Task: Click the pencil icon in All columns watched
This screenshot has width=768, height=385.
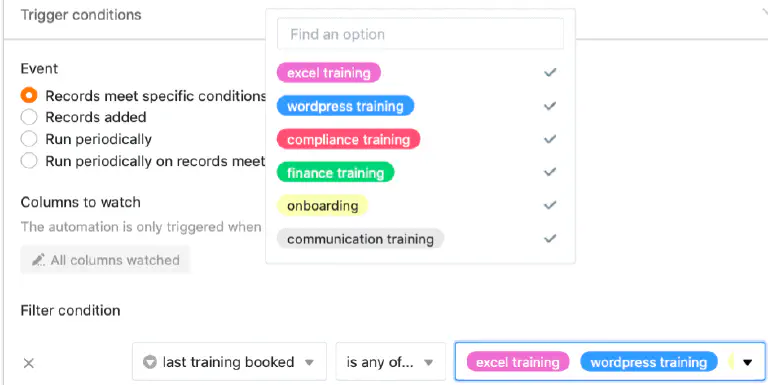Action: [38, 260]
